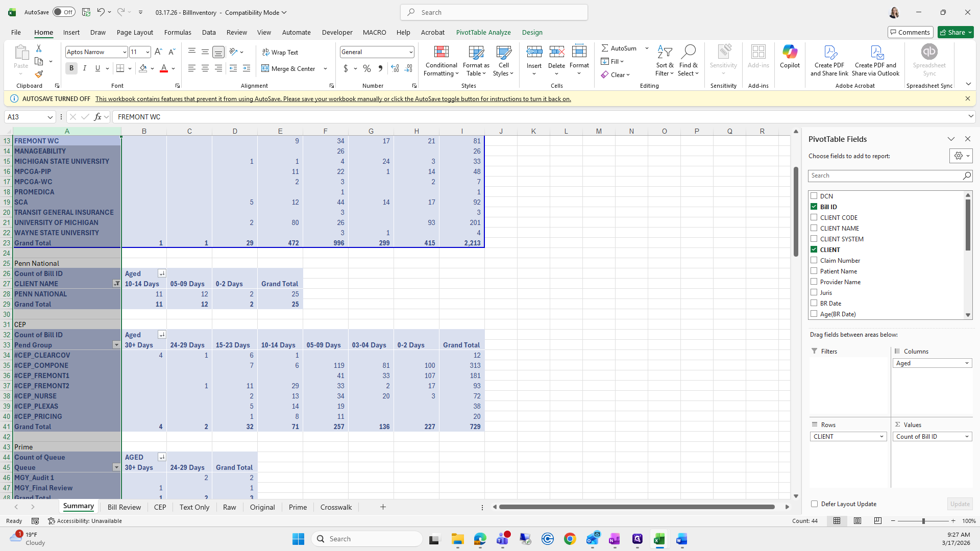The width and height of the screenshot is (980, 551).
Task: Open Sort & Filter tool
Action: click(664, 61)
